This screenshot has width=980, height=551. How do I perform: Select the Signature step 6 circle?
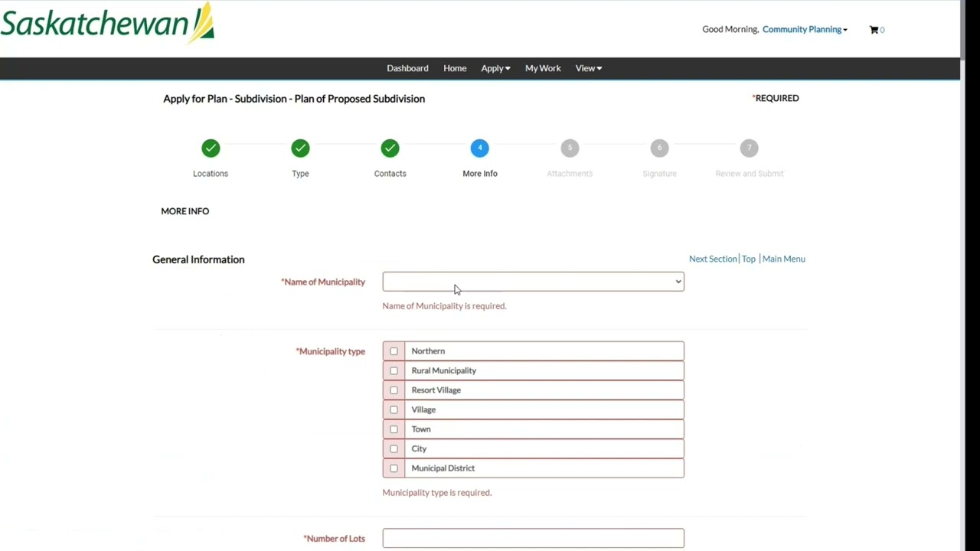coord(659,148)
